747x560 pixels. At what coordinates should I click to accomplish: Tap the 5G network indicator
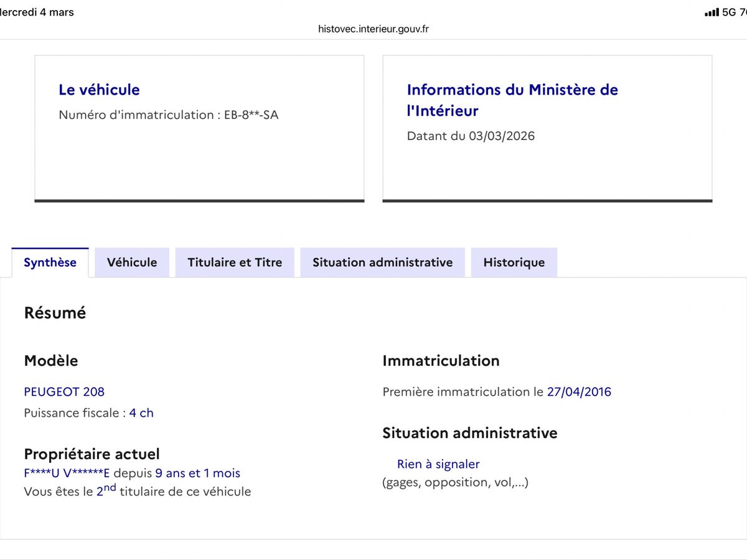coord(729,12)
